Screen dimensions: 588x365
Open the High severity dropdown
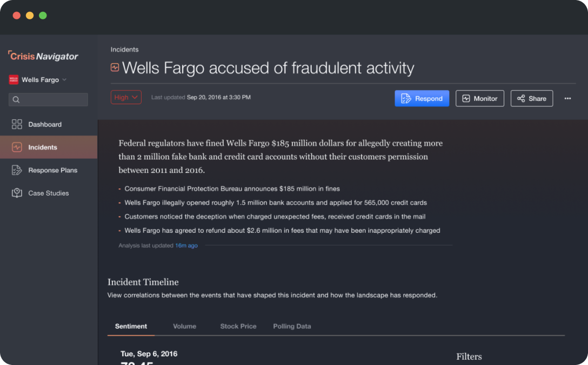(126, 97)
